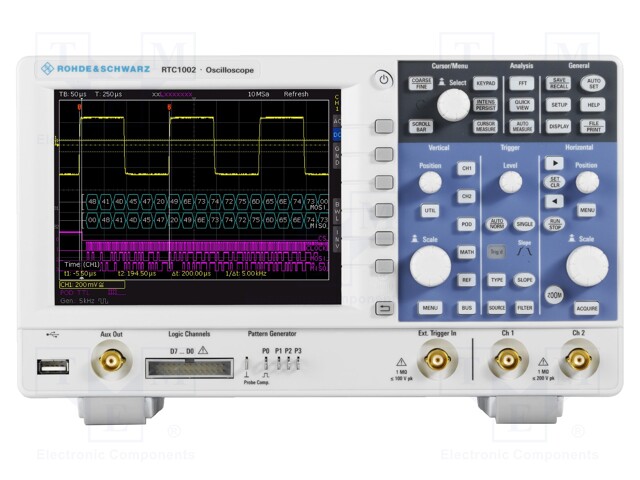Click the USB port on front panel
This screenshot has width=640, height=480.
[x=54, y=365]
